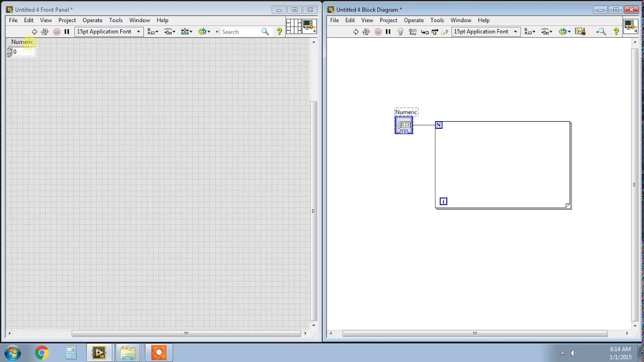
Task: Open Operate menu in Front Panel window
Action: [93, 20]
